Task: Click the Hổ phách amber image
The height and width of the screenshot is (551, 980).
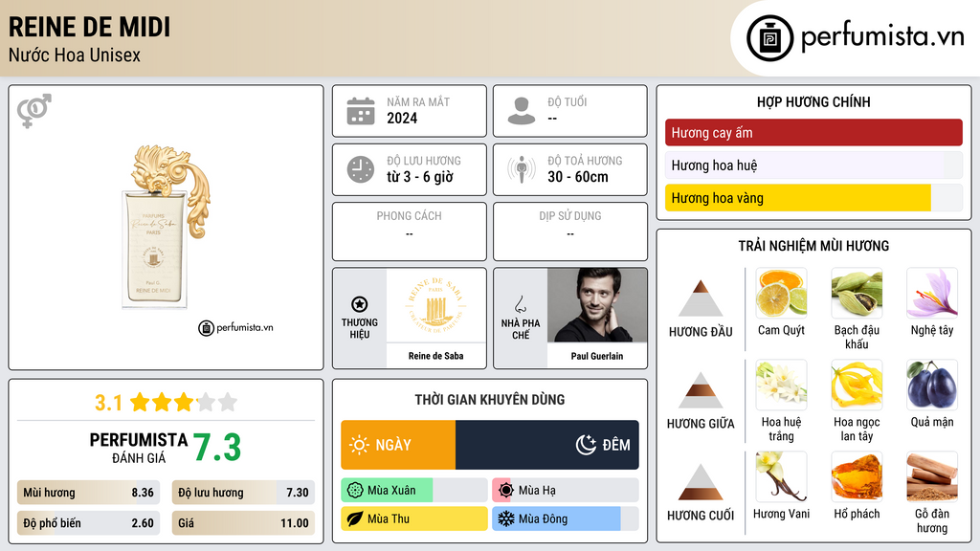Action: [x=857, y=476]
